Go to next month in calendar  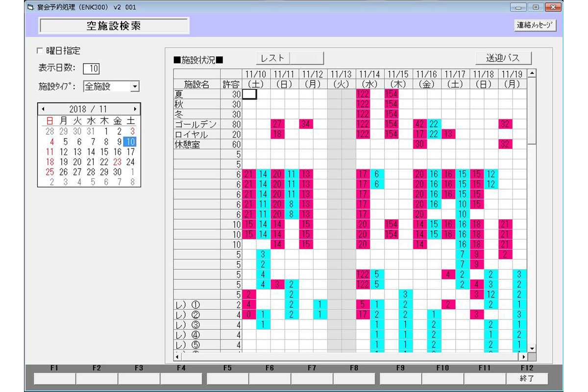click(135, 109)
